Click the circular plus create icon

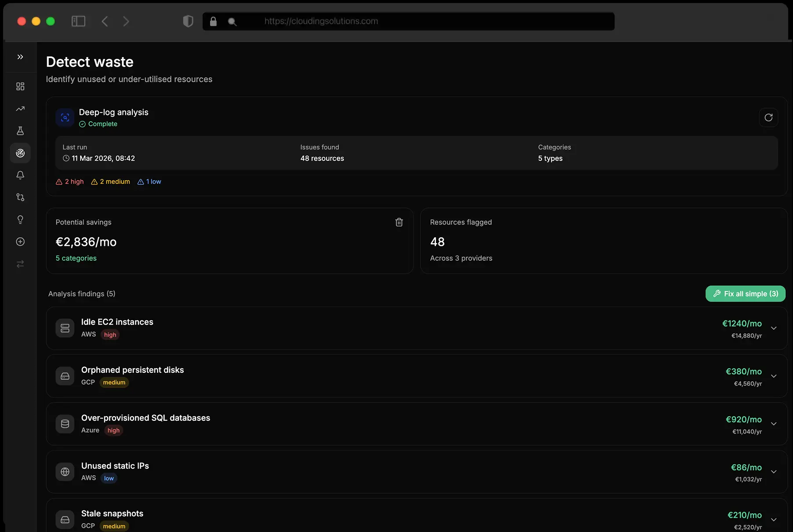[20, 242]
